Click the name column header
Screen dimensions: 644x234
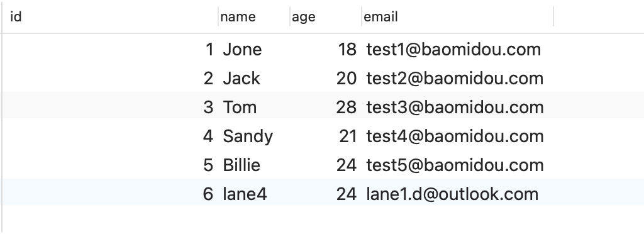click(238, 17)
